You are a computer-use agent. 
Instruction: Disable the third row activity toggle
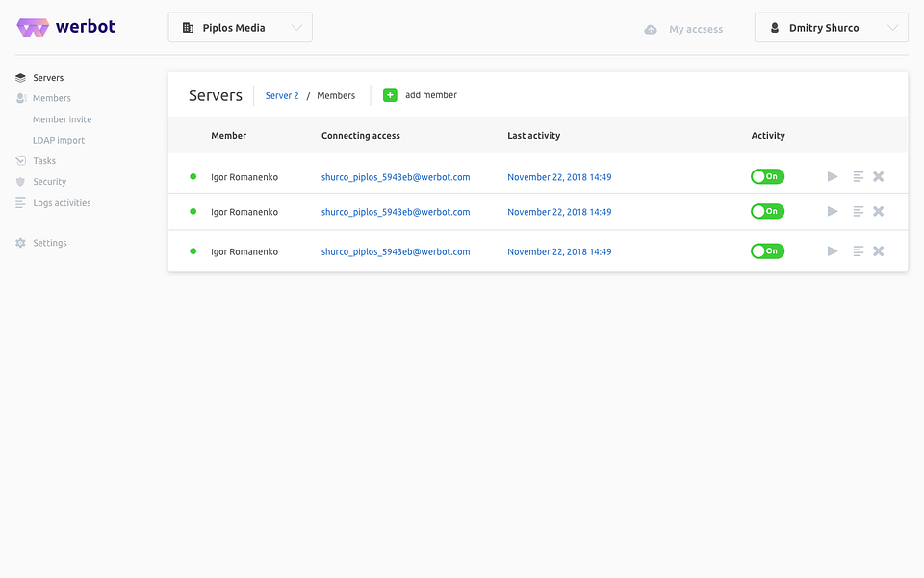point(767,251)
